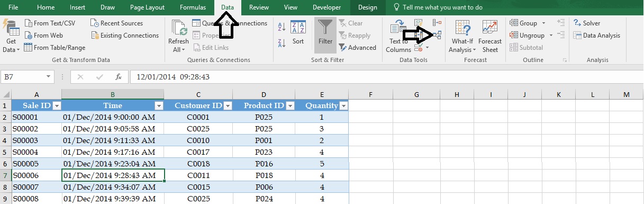The height and width of the screenshot is (204, 644).
Task: Click the Hide Detail outline icon
Action: coord(561,36)
